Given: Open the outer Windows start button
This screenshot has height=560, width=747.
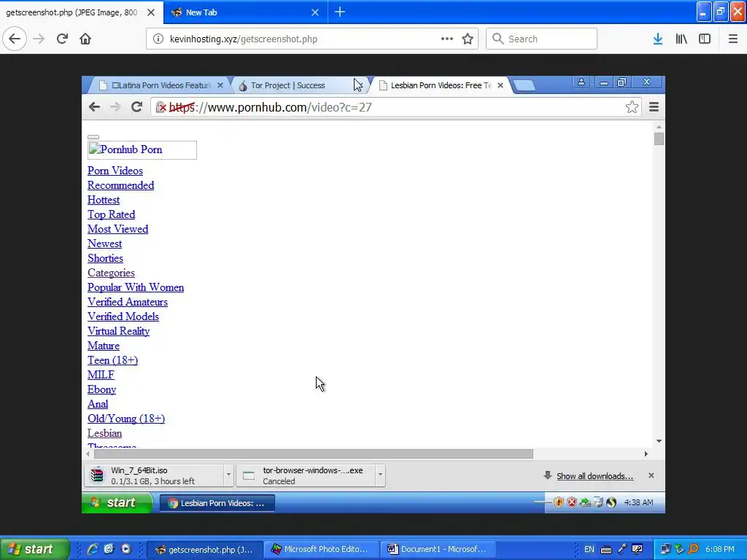Looking at the screenshot, I should [x=34, y=549].
